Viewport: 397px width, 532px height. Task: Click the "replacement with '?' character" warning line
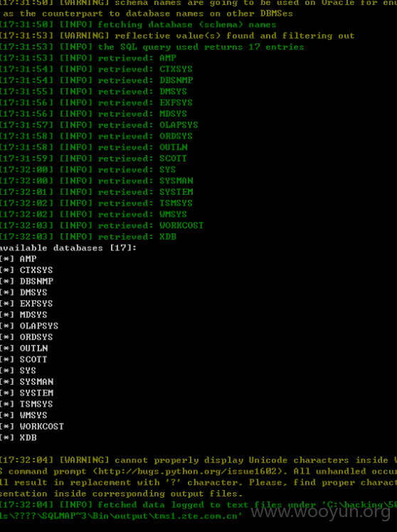tap(198, 483)
